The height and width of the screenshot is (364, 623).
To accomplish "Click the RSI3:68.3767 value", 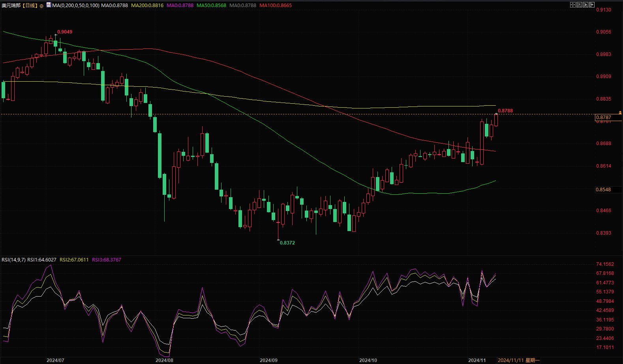I will click(x=107, y=260).
